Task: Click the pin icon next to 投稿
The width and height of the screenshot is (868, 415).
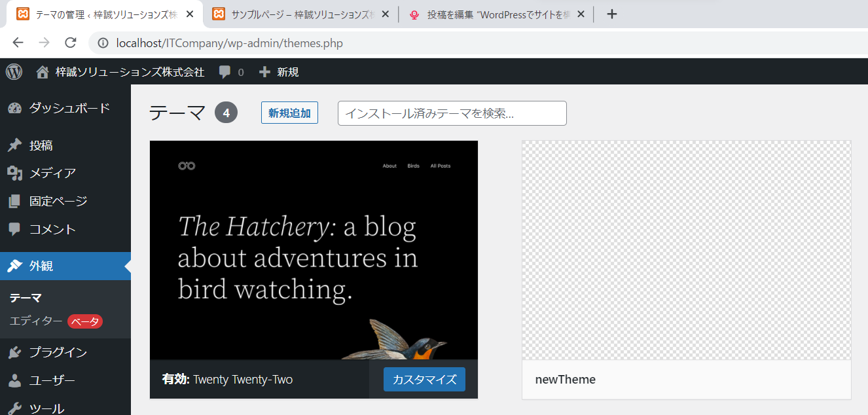Action: 14,145
